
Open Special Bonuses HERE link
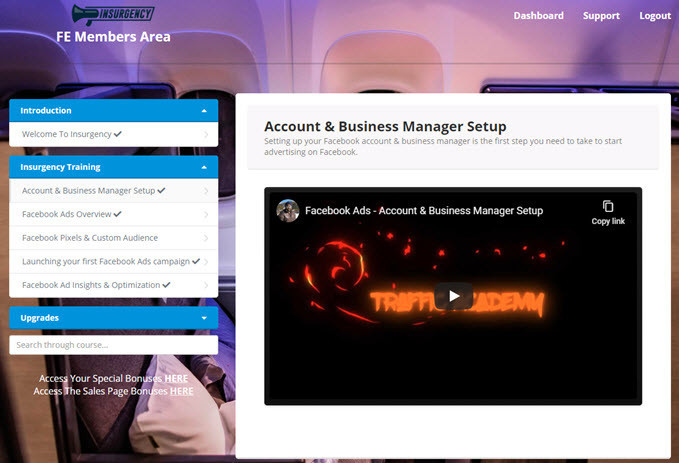pos(176,379)
